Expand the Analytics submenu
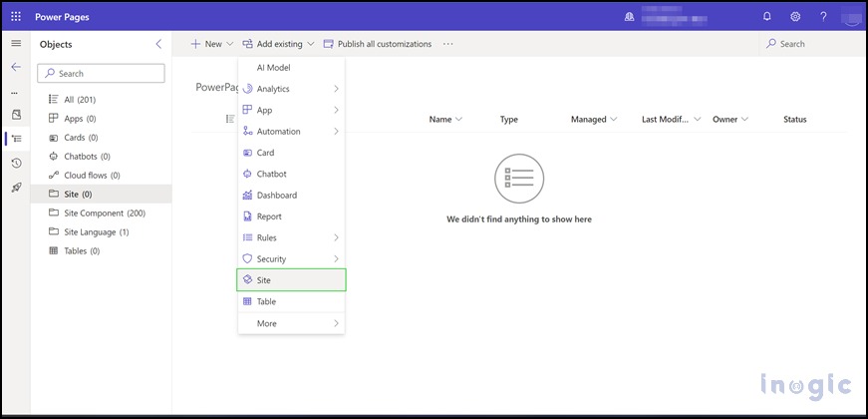The width and height of the screenshot is (868, 419). (291, 89)
